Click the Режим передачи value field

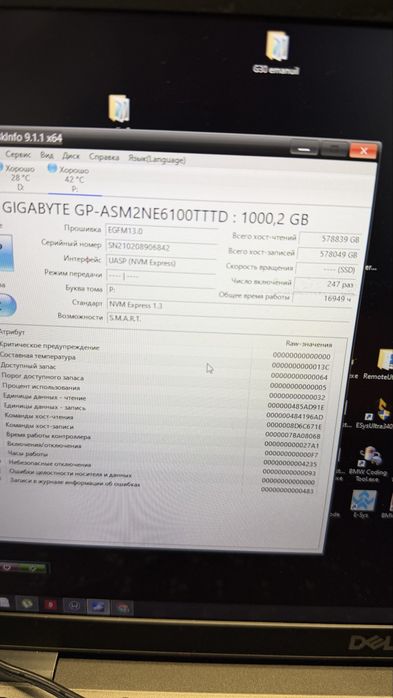pos(161,276)
